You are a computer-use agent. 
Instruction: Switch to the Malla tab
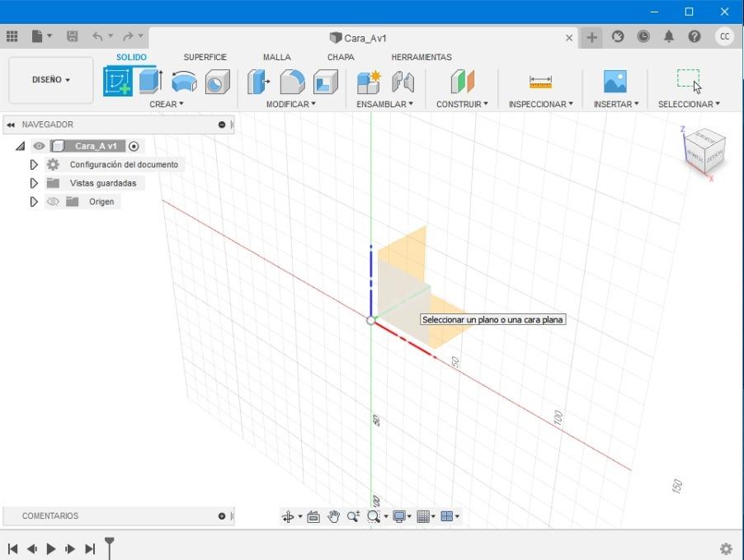[277, 57]
